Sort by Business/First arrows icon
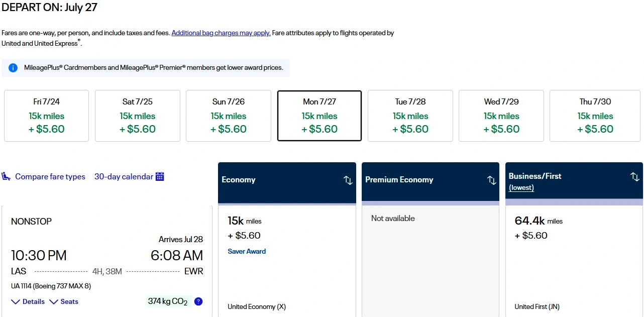This screenshot has width=644, height=317. 635,177
